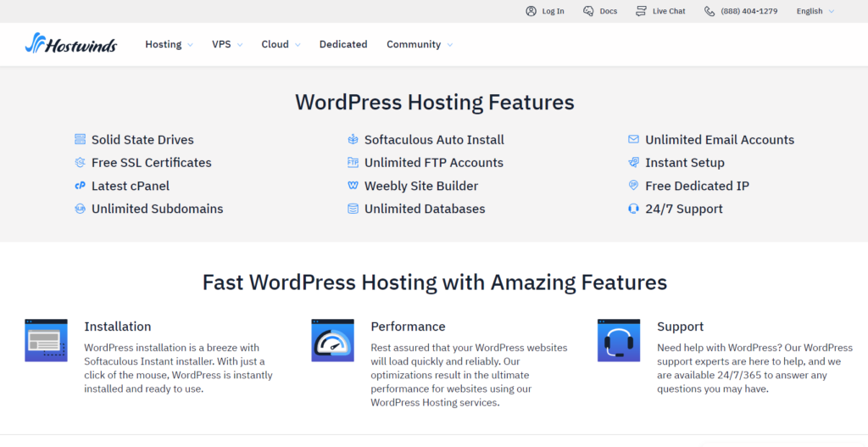
Task: Click the phone handset icon
Action: pyautogui.click(x=709, y=11)
